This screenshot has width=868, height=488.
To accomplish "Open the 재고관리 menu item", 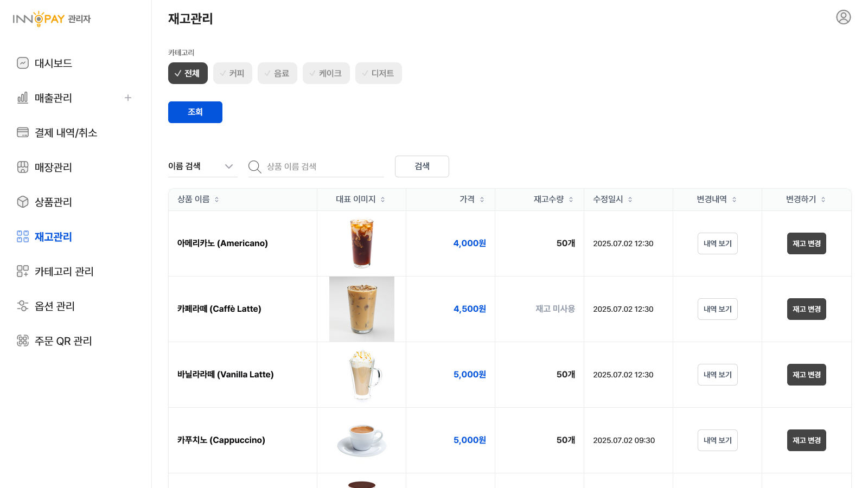I will pos(53,237).
